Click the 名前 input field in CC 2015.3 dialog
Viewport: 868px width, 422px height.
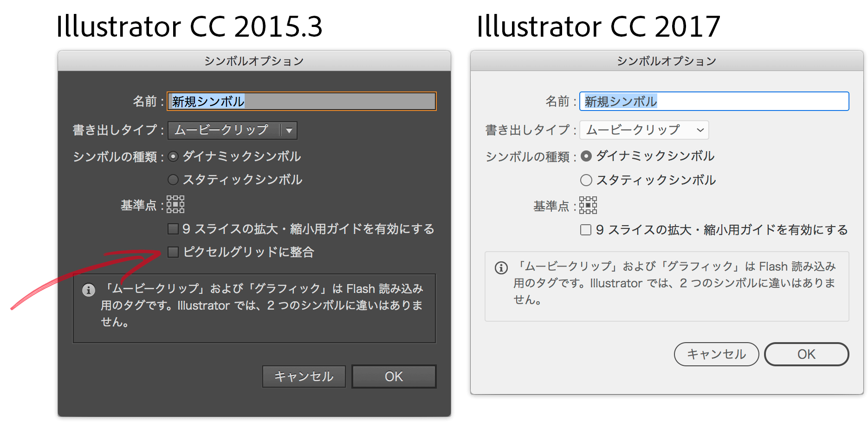click(302, 101)
